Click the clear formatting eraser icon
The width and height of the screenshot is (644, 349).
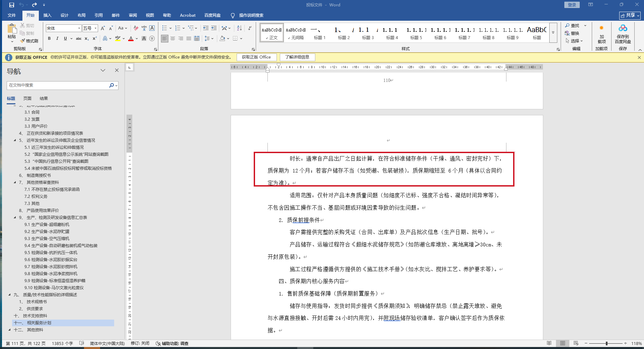point(136,28)
